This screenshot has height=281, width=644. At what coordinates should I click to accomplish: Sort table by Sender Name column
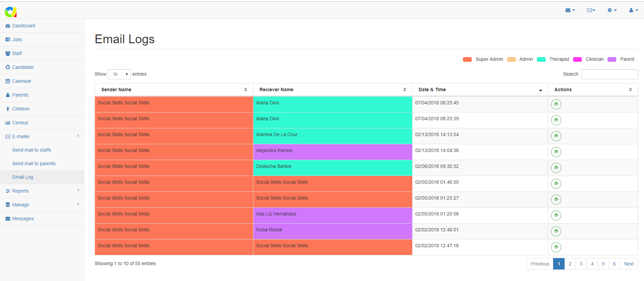click(174, 90)
